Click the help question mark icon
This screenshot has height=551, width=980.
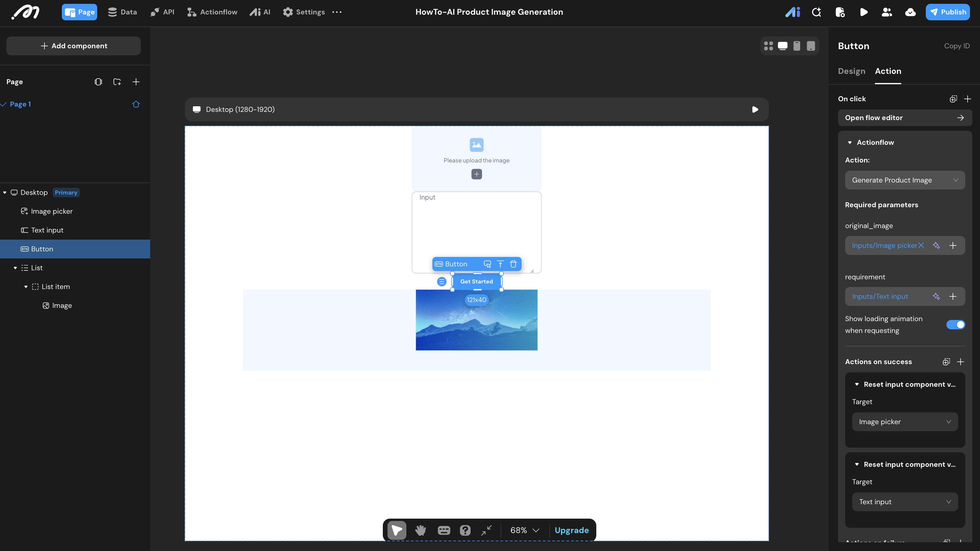pos(465,530)
